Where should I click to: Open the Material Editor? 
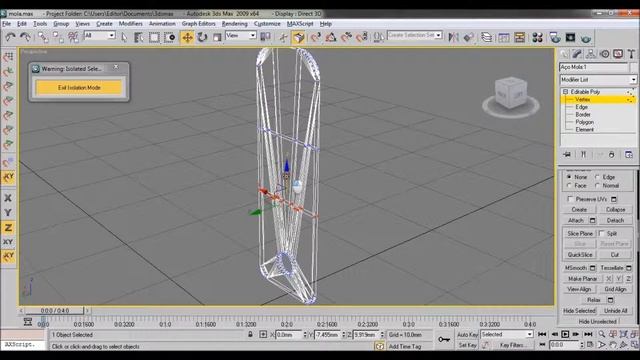coord(538,38)
